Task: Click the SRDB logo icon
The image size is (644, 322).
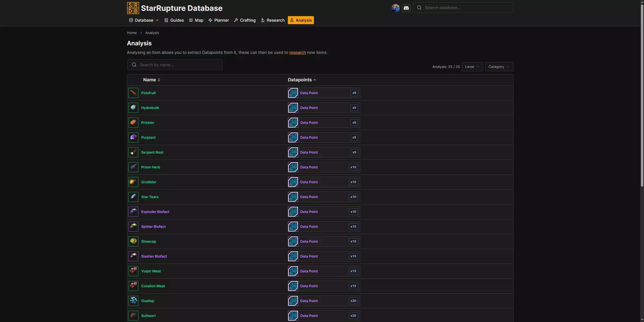Action: (133, 8)
